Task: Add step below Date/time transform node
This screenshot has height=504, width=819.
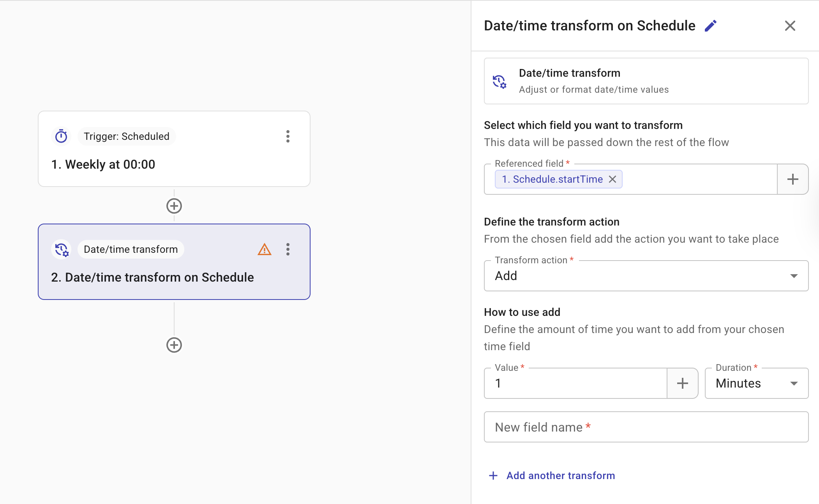Action: point(174,345)
